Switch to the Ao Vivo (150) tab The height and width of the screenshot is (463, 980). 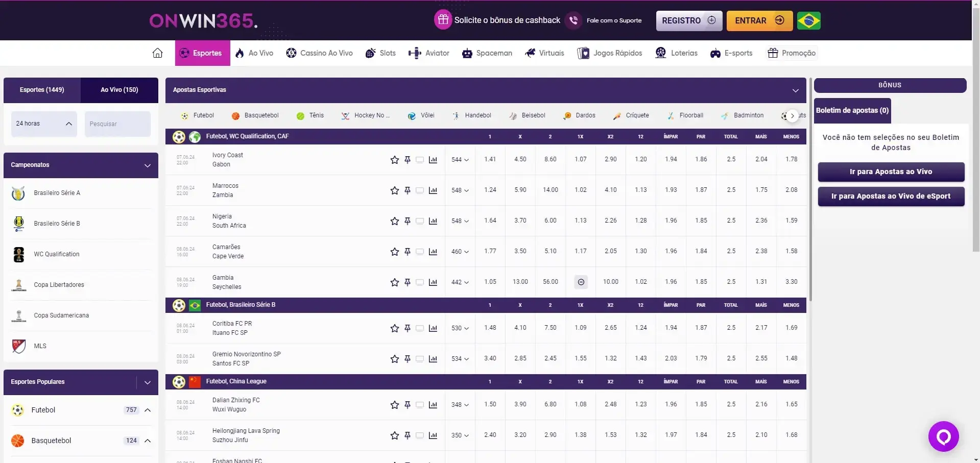tap(119, 90)
